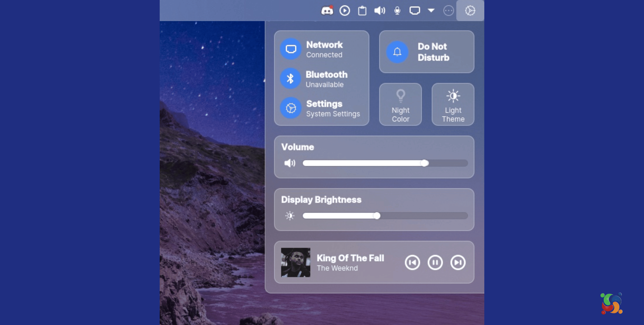Click the three-dots circle tray icon
Screen dimensions: 644x325
click(448, 10)
